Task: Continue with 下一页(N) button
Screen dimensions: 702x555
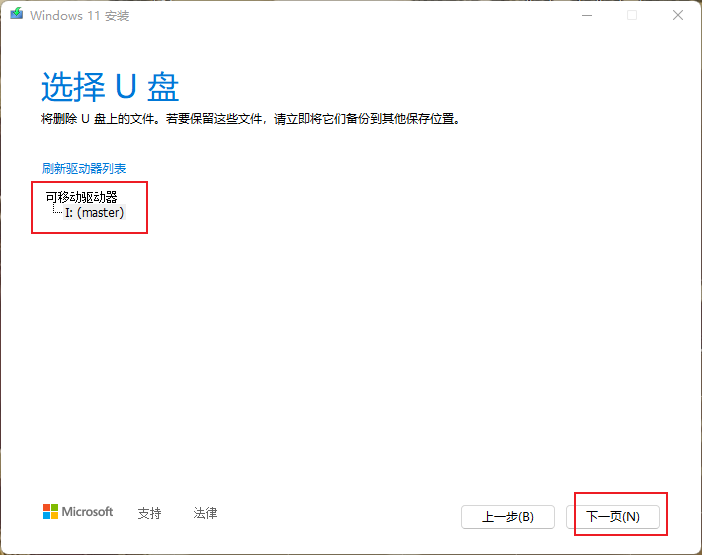Action: tap(613, 517)
